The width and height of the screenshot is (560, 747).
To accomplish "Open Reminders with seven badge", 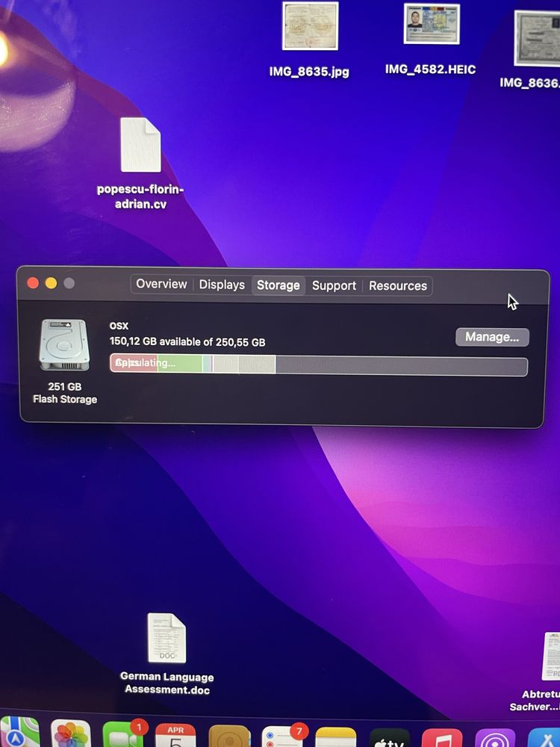I will coord(282,737).
